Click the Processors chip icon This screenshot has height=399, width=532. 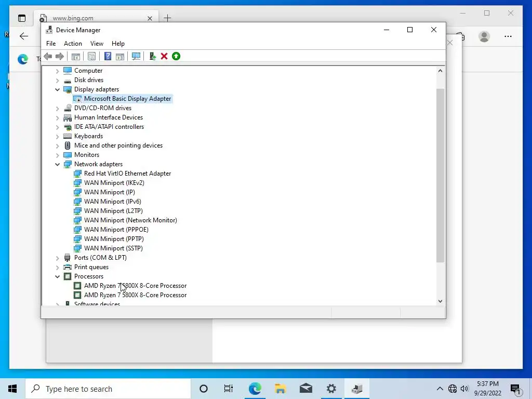(x=68, y=276)
